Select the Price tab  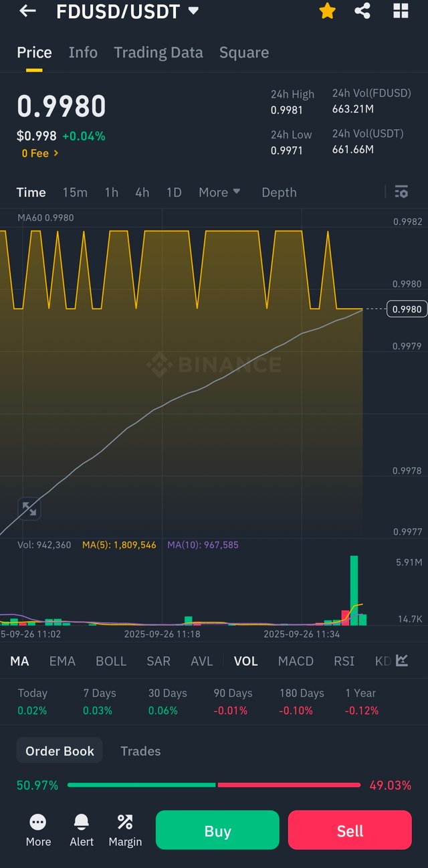pos(34,52)
